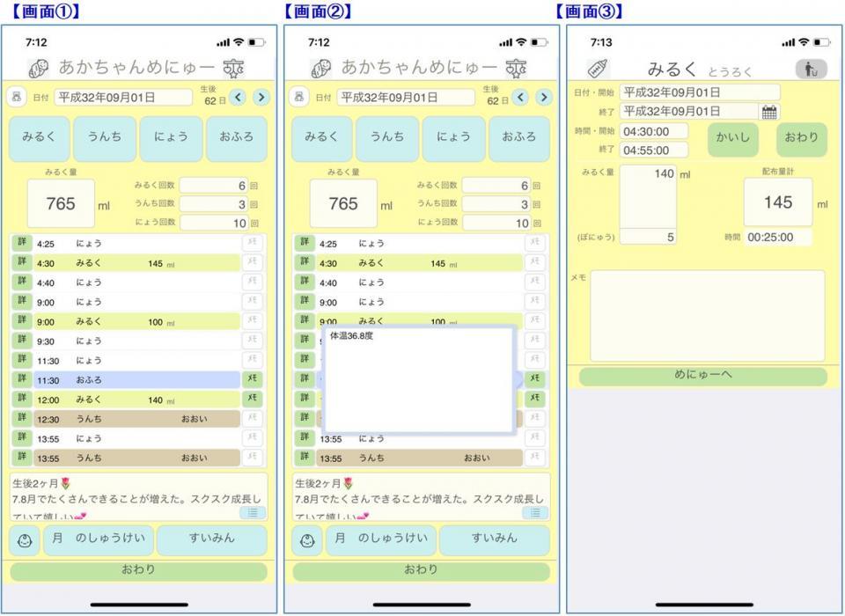This screenshot has height=616, width=845.
Task: Expand diary note list icon in screen ②
Action: 534,512
